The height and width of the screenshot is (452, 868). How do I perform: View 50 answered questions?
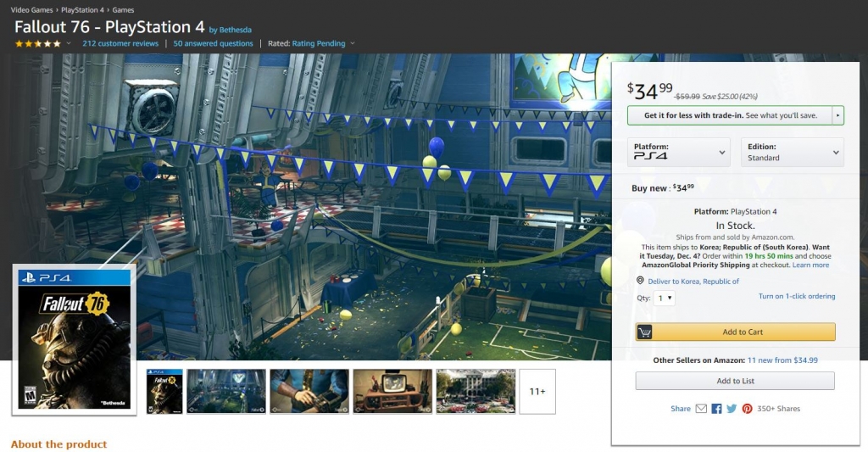pos(213,43)
